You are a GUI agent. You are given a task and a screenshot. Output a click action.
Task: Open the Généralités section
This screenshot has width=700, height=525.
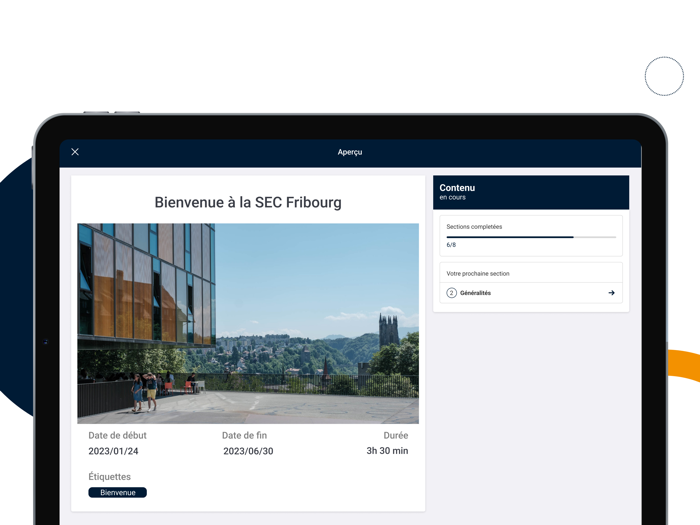point(531,293)
